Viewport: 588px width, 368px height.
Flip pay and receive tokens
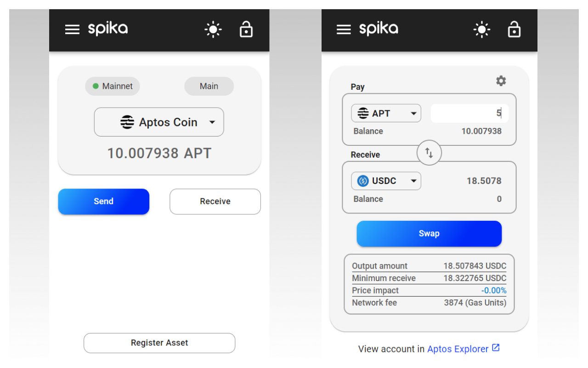pyautogui.click(x=429, y=153)
